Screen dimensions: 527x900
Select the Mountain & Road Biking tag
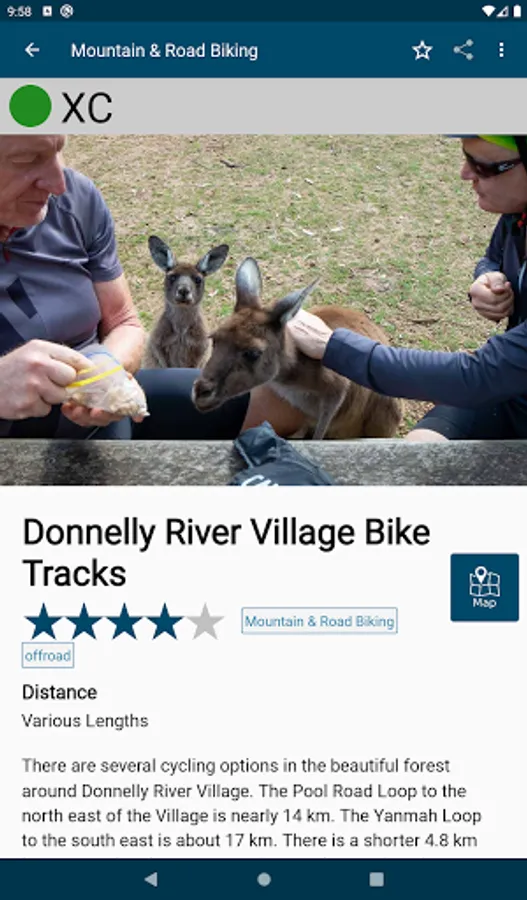click(319, 621)
